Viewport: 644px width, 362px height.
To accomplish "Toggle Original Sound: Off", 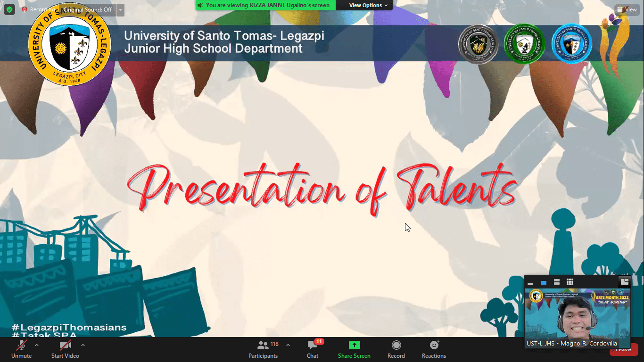I will (x=87, y=10).
